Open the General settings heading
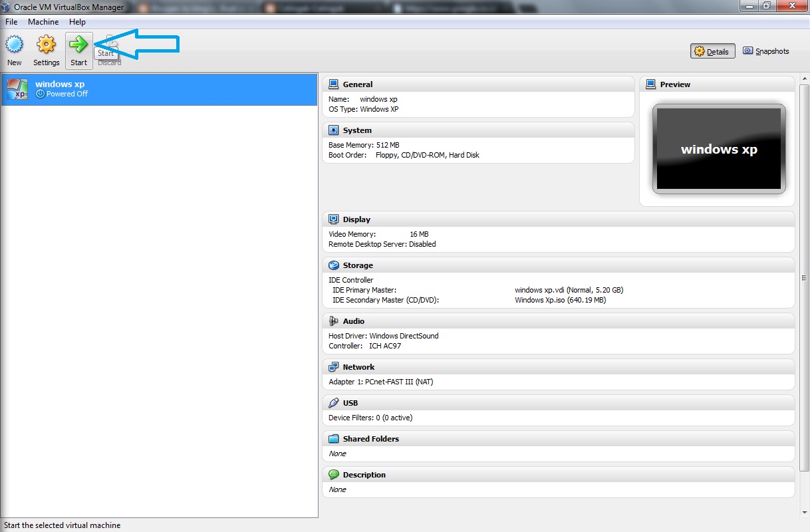Viewport: 810px width, 532px height. [358, 84]
